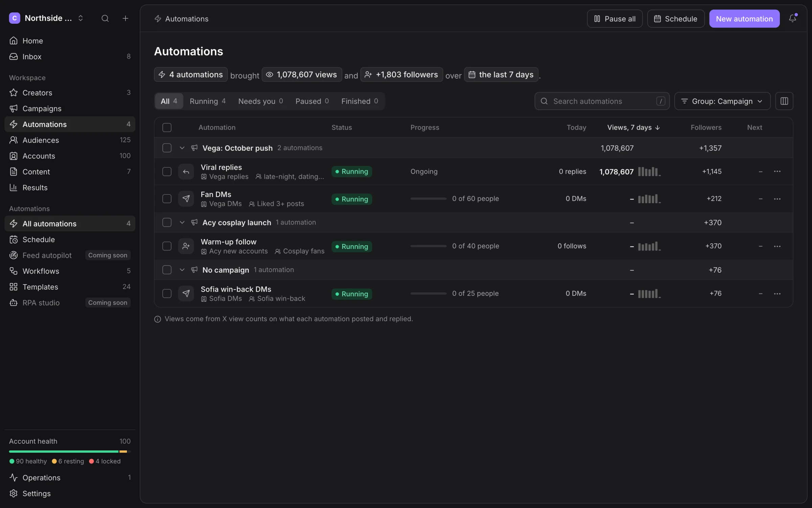
Task: Check the Vega: October push group checkbox
Action: point(167,148)
